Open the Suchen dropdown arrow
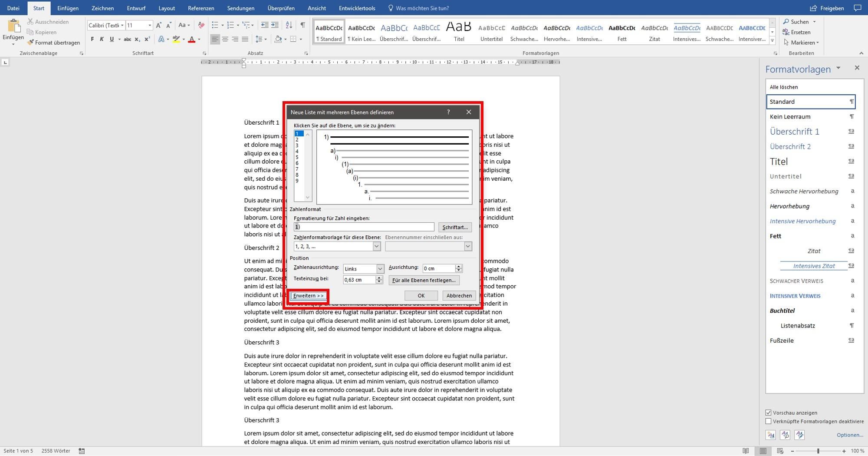The image size is (868, 456). tap(814, 22)
